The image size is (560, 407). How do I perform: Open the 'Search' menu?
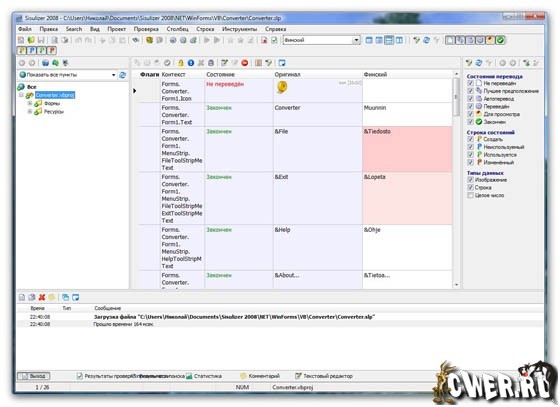[74, 29]
